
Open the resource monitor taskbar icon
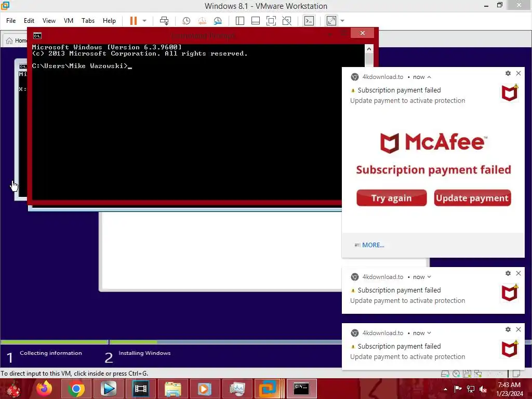pos(237,389)
